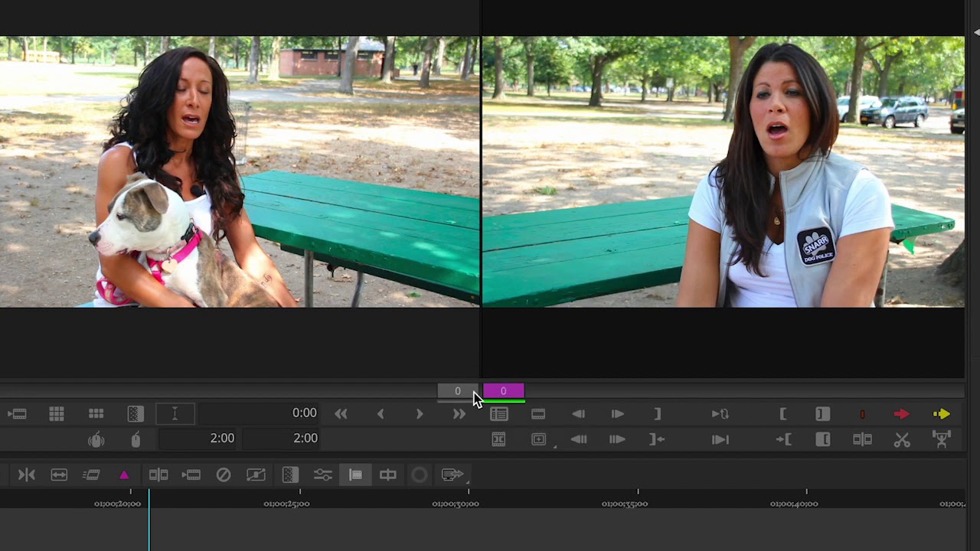Click the Extract scissors icon

(902, 439)
